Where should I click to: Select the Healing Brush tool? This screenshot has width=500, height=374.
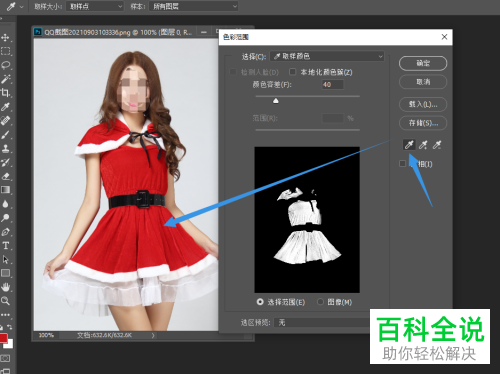pyautogui.click(x=5, y=120)
